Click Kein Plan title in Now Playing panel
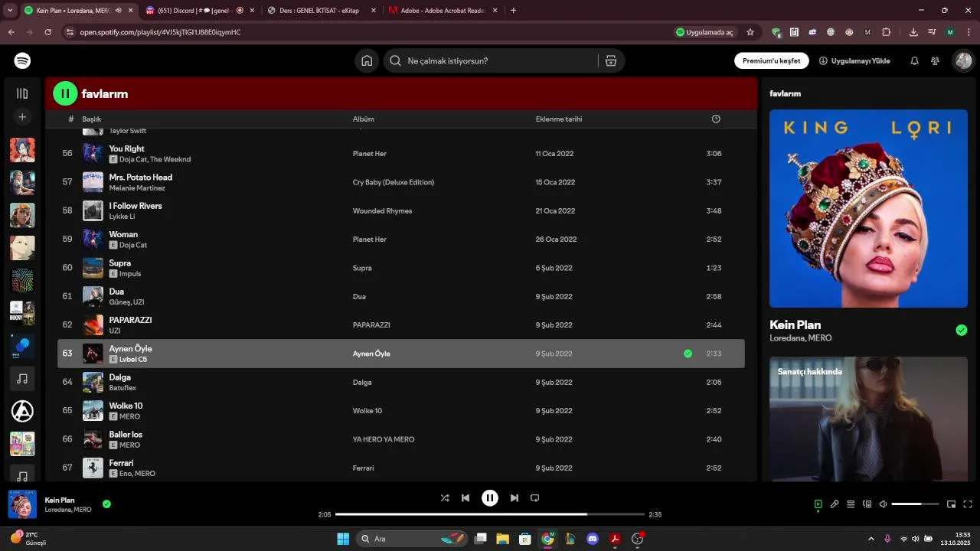The width and height of the screenshot is (980, 551). point(795,324)
